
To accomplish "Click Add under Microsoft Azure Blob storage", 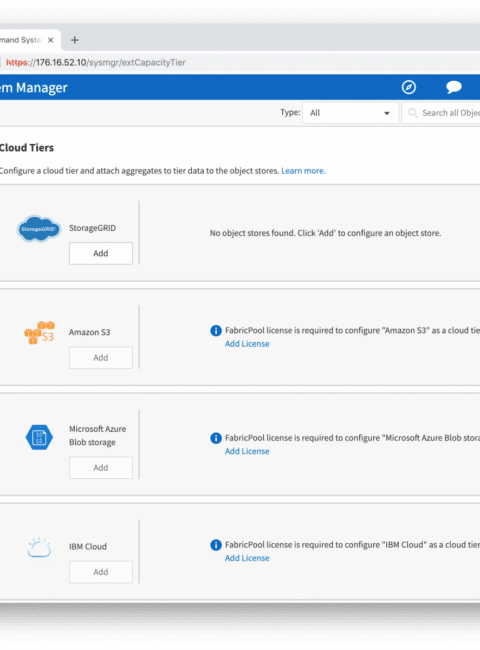I will click(101, 468).
